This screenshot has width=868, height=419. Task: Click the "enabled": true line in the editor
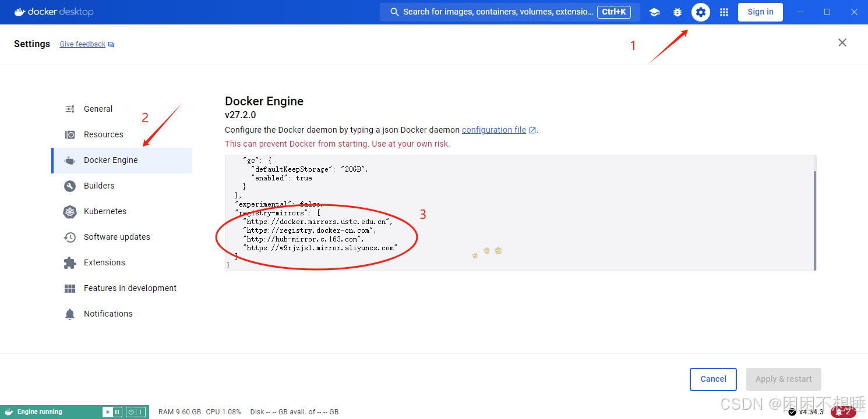[x=281, y=178]
